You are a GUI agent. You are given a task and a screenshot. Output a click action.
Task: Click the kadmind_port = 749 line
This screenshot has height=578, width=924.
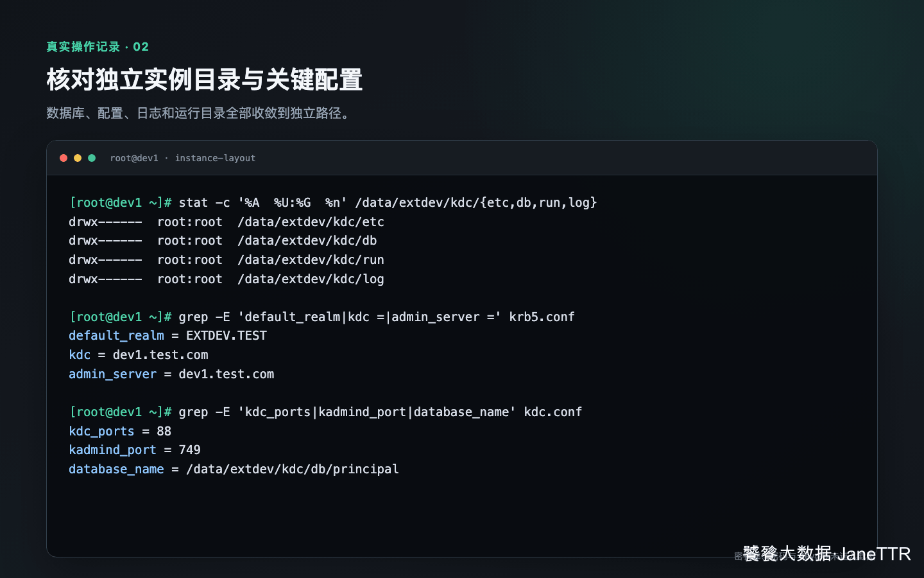tap(135, 450)
